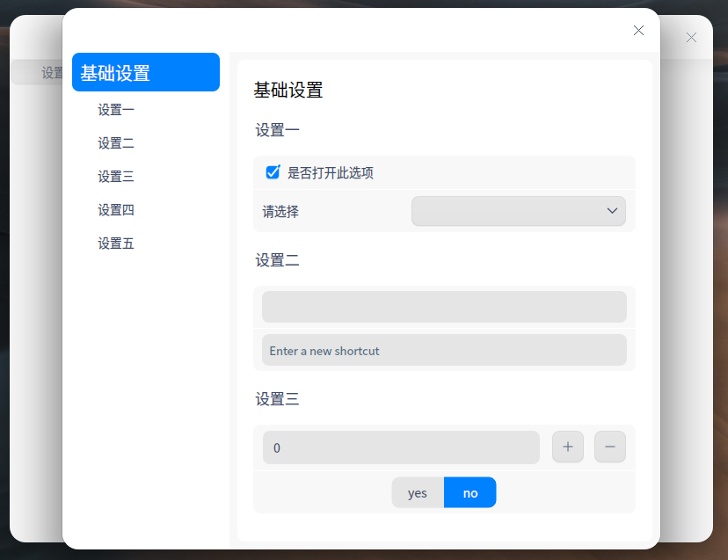Focus the empty text field under 设置二

pyautogui.click(x=444, y=307)
